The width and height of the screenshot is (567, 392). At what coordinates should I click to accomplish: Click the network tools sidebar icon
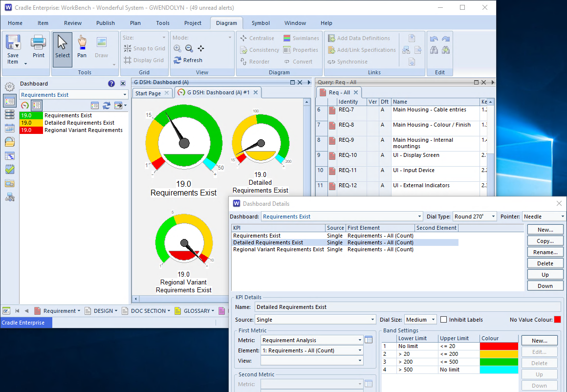tap(10, 197)
